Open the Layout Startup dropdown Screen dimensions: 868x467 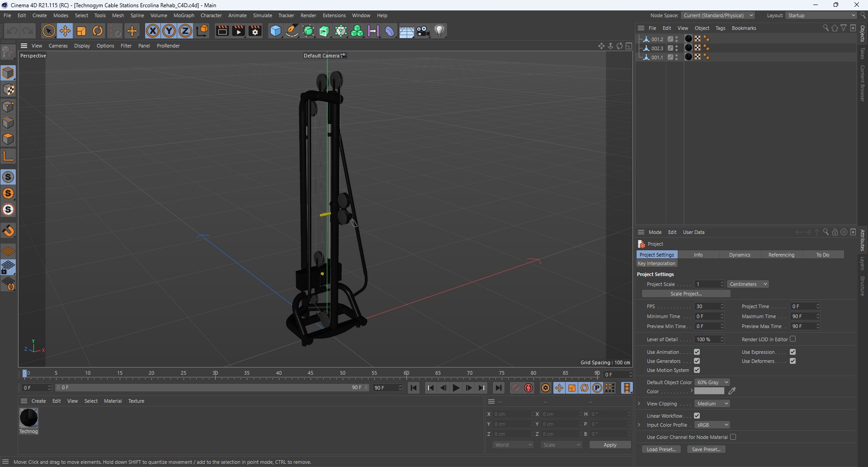coord(821,15)
